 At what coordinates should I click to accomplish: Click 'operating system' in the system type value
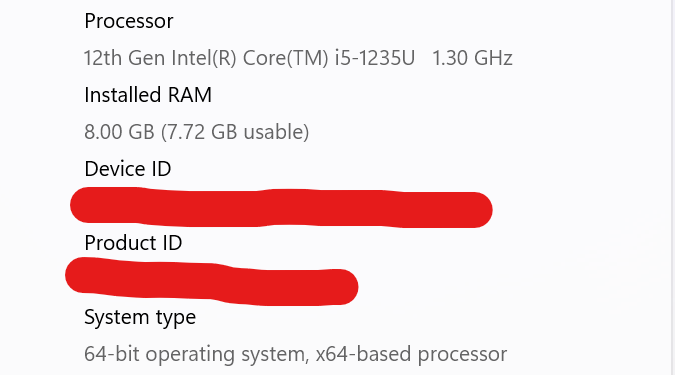click(x=227, y=355)
